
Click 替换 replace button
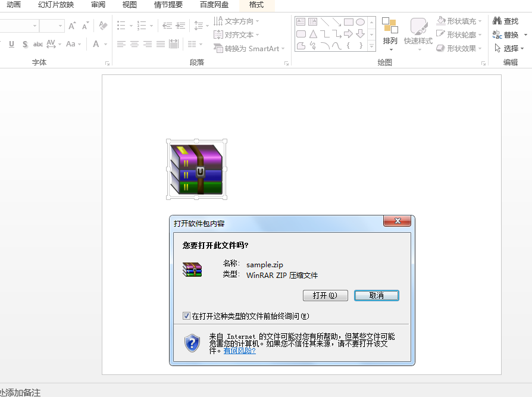(x=506, y=35)
